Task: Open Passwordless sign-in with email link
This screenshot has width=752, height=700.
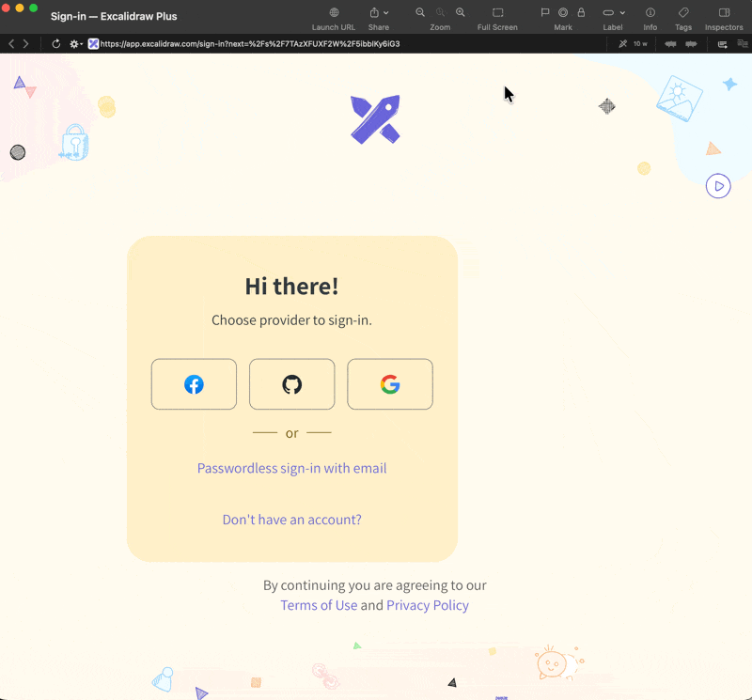Action: click(291, 468)
